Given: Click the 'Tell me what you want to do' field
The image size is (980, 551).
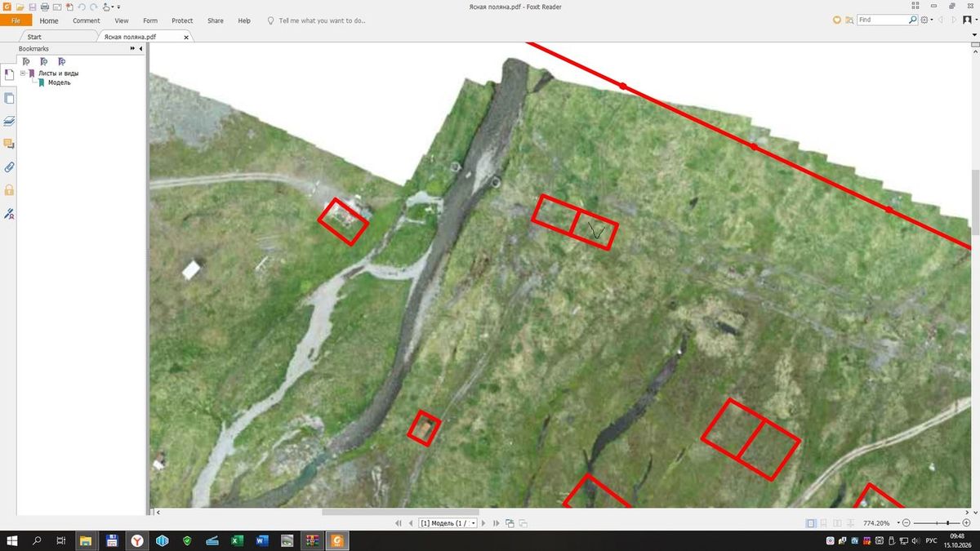Looking at the screenshot, I should [x=323, y=20].
